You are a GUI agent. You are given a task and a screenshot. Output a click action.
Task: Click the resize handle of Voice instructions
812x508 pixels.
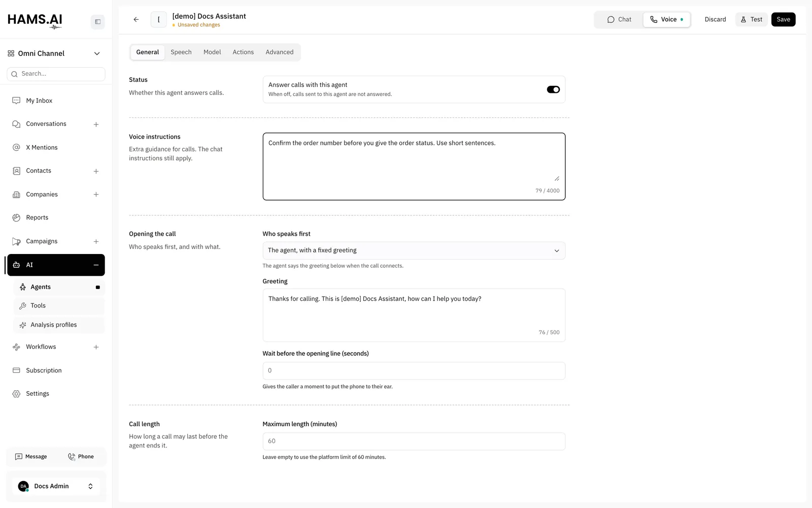557,178
